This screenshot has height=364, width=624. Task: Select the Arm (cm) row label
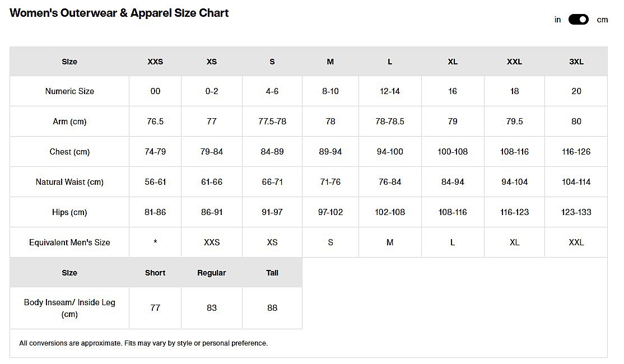[x=69, y=122]
